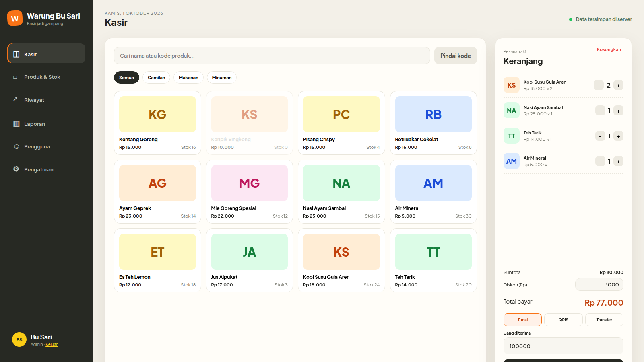Increase Kopi Susu Gula Aren quantity
Screen dimensions: 644x362
click(x=619, y=85)
